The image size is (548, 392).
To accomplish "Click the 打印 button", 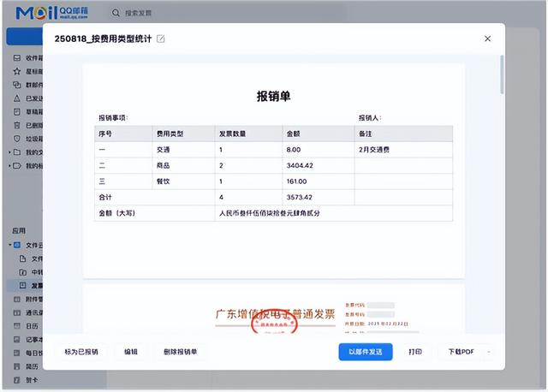I will click(415, 352).
